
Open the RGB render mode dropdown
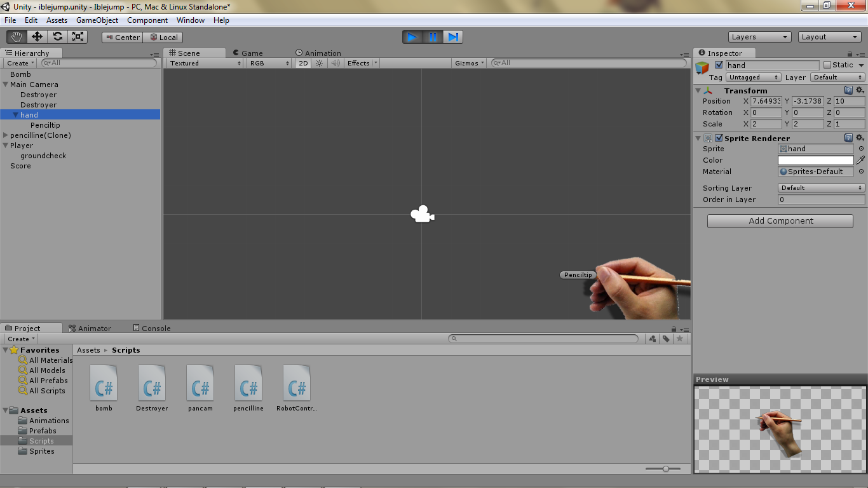[x=269, y=63]
